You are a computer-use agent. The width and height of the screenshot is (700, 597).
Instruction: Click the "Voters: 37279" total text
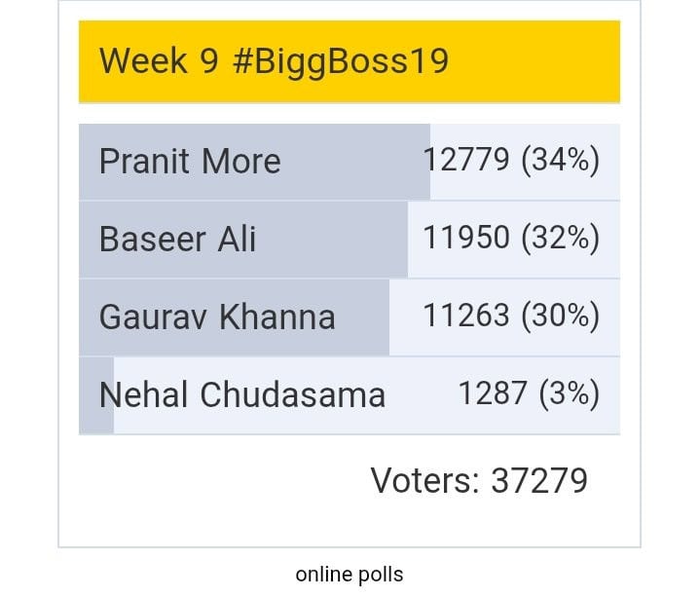click(x=479, y=480)
